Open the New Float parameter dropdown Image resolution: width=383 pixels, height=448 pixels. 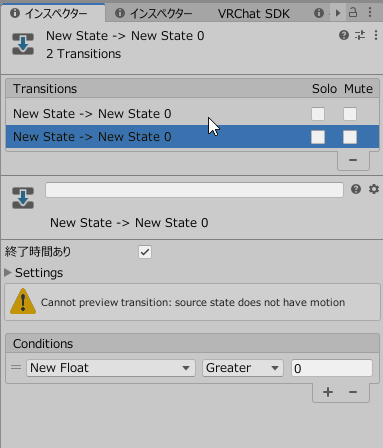tap(111, 368)
